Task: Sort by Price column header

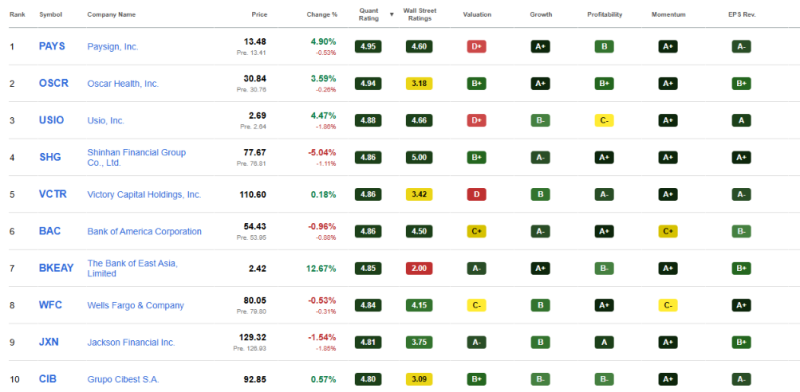Action: click(259, 15)
